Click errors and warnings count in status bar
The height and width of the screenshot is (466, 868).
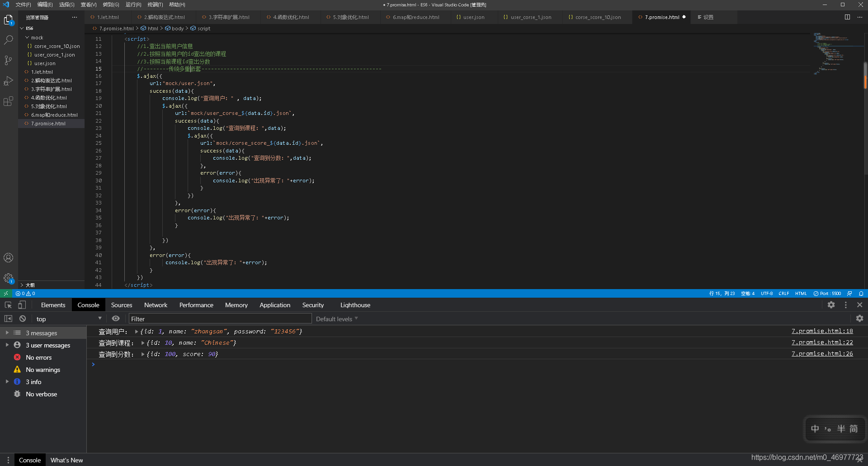[25, 294]
